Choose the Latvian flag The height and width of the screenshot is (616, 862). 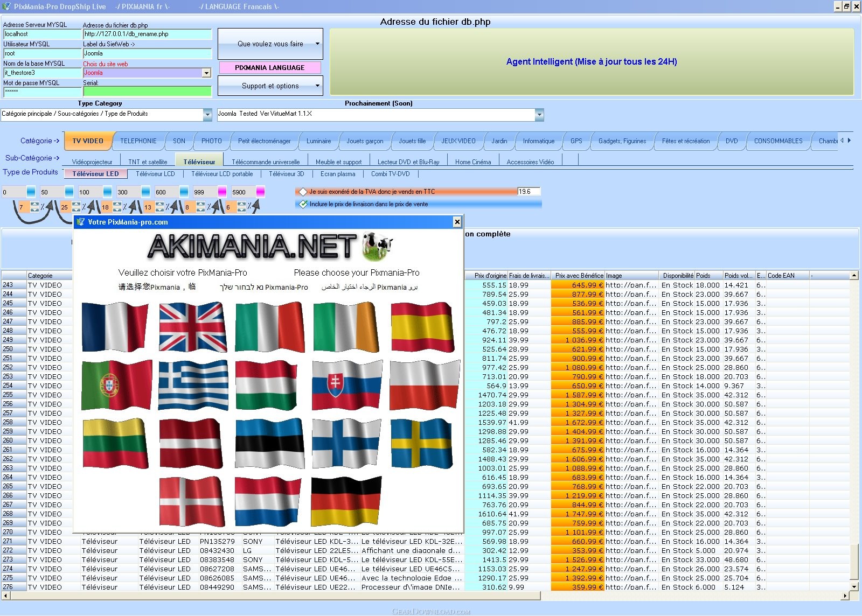191,443
